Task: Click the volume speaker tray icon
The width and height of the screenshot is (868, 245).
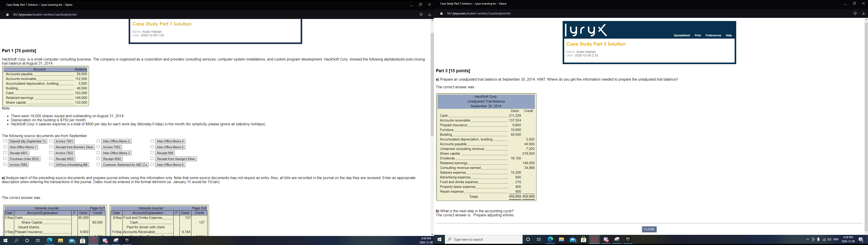Action: tap(829, 240)
